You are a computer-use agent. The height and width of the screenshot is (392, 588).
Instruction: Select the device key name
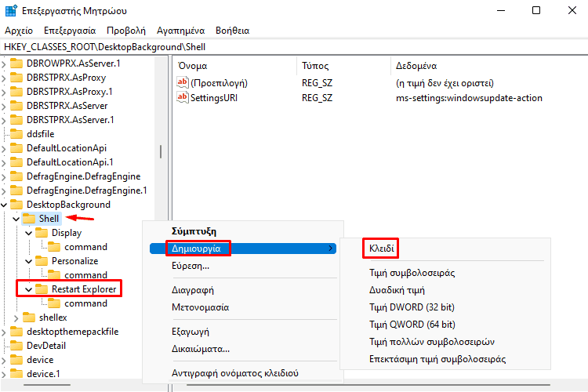click(40, 360)
